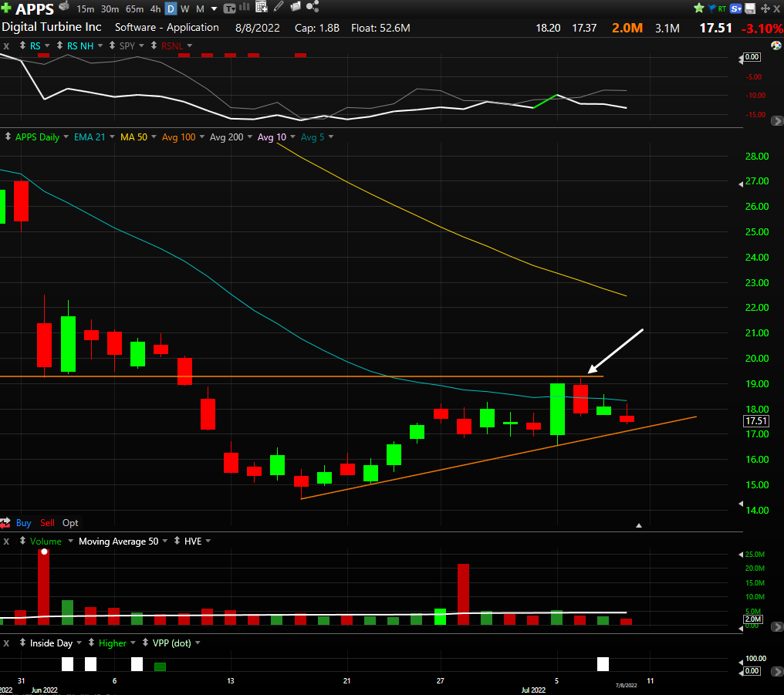Click the 17.51 price label on axis

(x=756, y=421)
